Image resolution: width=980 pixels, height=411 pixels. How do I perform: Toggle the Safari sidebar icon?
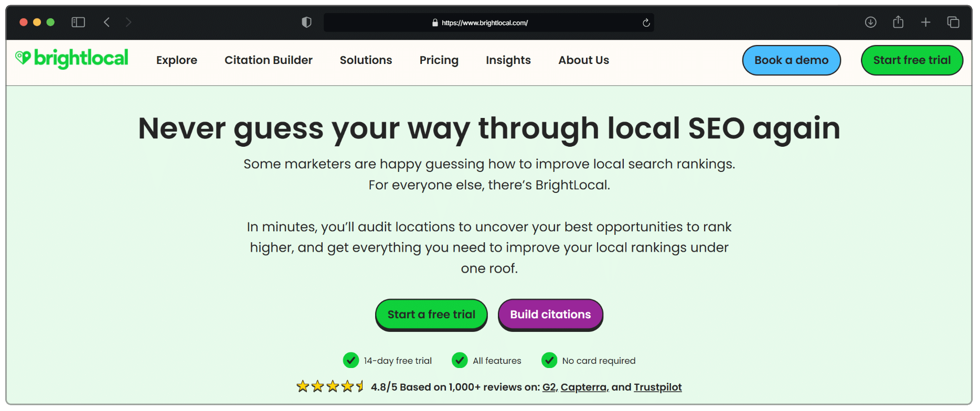[78, 22]
